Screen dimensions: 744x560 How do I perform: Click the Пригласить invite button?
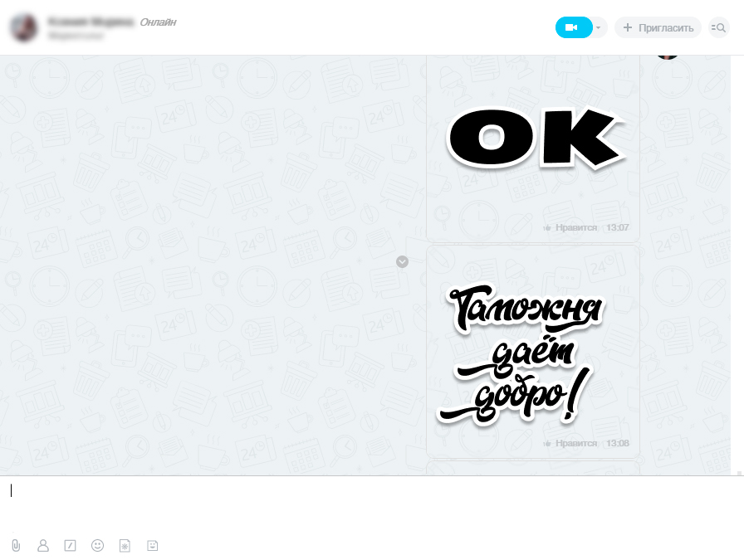point(658,27)
